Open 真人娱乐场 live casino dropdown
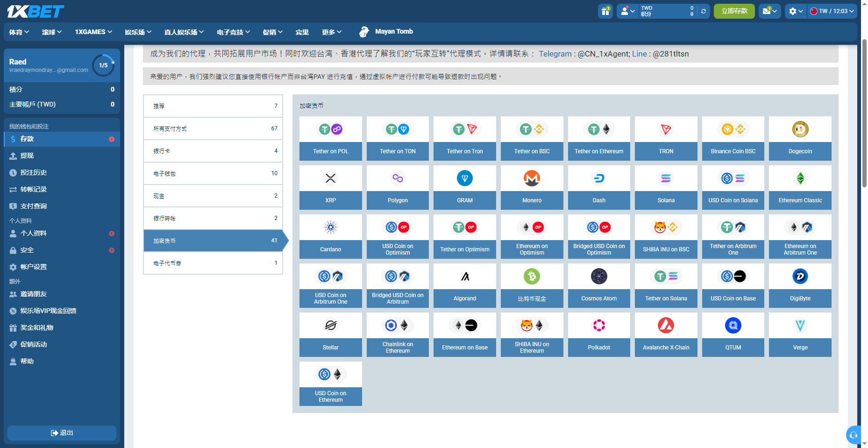 pos(184,32)
